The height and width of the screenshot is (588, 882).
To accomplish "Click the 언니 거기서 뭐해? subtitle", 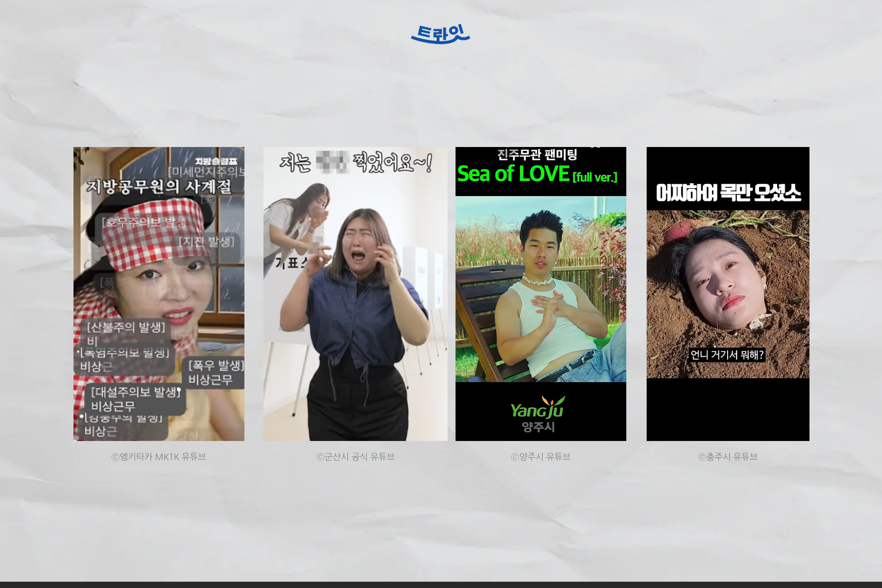I will click(727, 355).
